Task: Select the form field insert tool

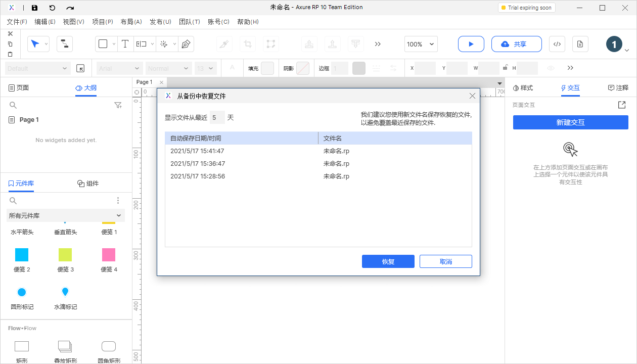Action: pos(141,44)
